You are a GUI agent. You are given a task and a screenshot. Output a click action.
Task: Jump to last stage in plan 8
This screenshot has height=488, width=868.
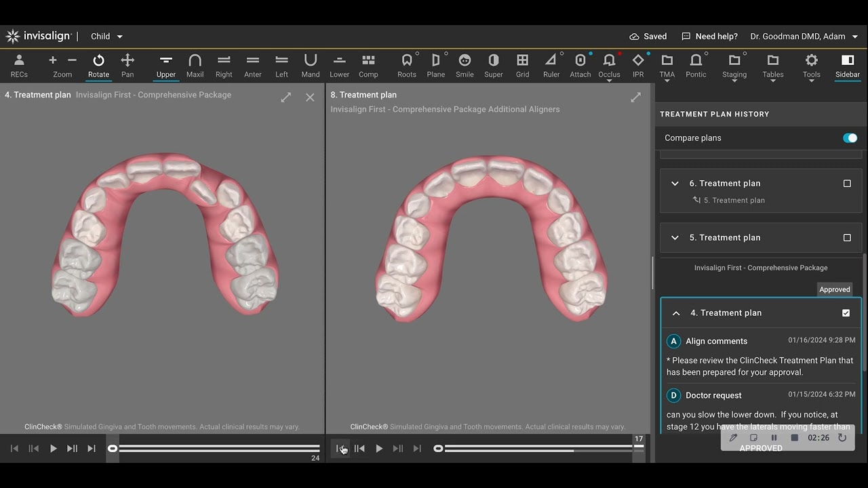tap(417, 449)
